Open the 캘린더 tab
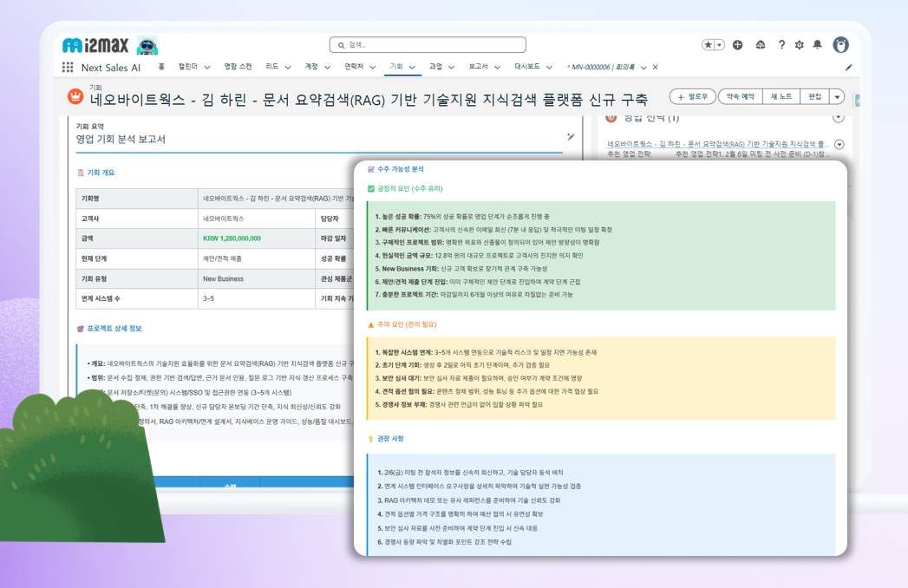Image resolution: width=908 pixels, height=588 pixels. click(187, 67)
